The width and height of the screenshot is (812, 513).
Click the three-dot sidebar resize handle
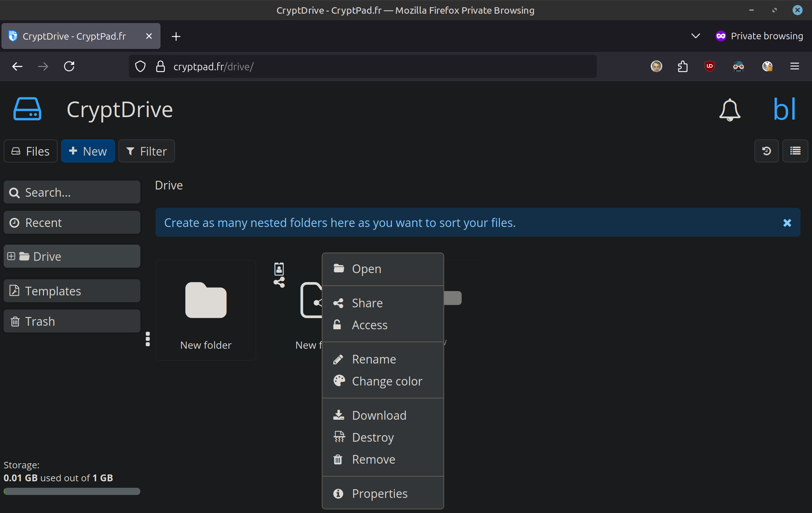point(148,339)
